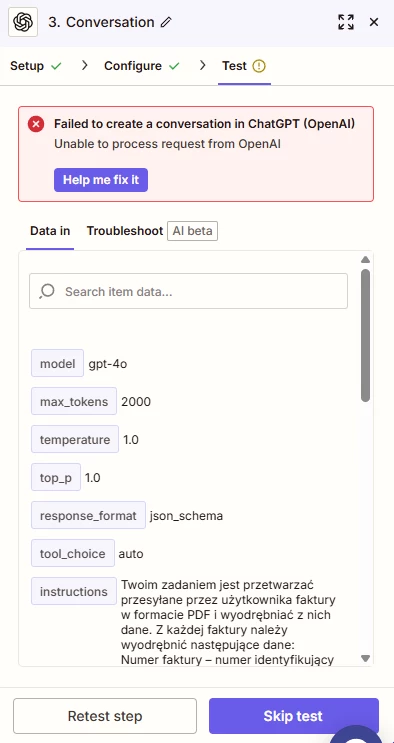The height and width of the screenshot is (743, 394).
Task: Close the Conversation step panel
Action: pyautogui.click(x=374, y=22)
